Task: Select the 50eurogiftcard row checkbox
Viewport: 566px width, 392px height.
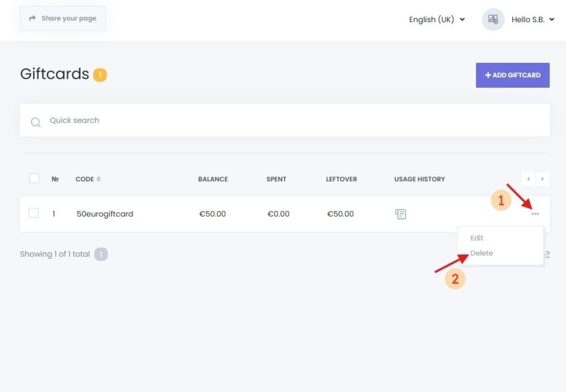Action: [34, 213]
